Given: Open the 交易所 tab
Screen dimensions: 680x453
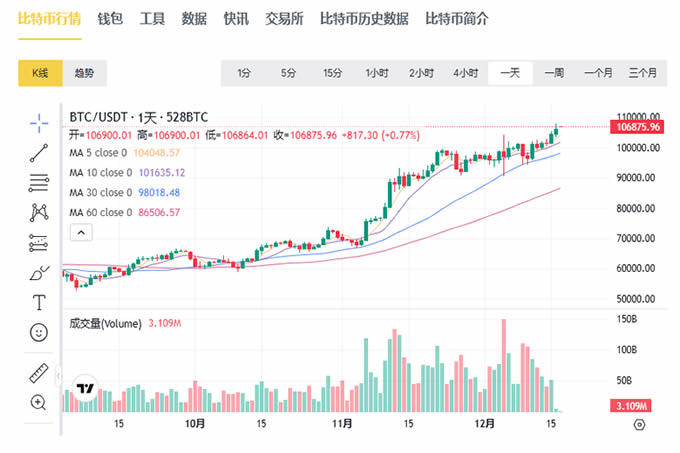Looking at the screenshot, I should [285, 19].
